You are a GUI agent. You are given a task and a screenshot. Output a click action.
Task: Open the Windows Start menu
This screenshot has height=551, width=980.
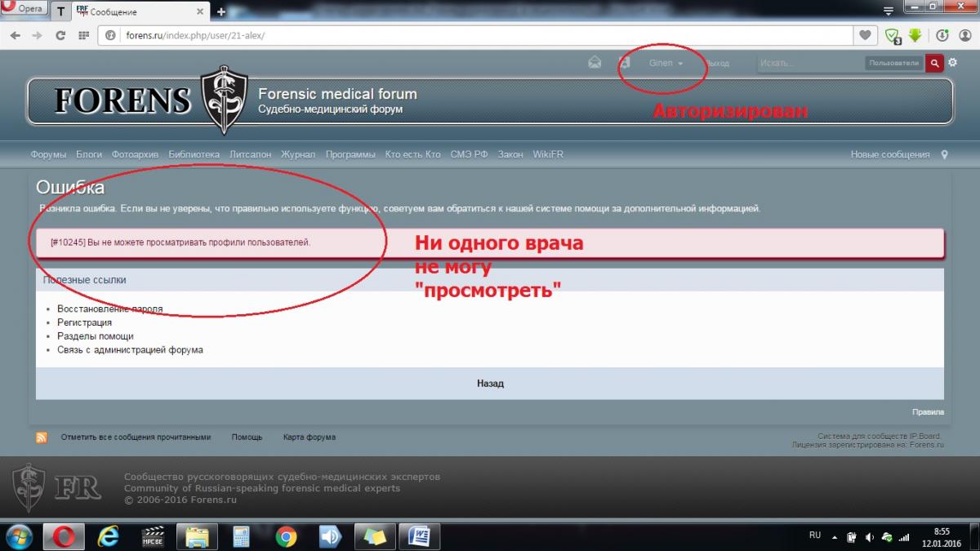pos(19,536)
